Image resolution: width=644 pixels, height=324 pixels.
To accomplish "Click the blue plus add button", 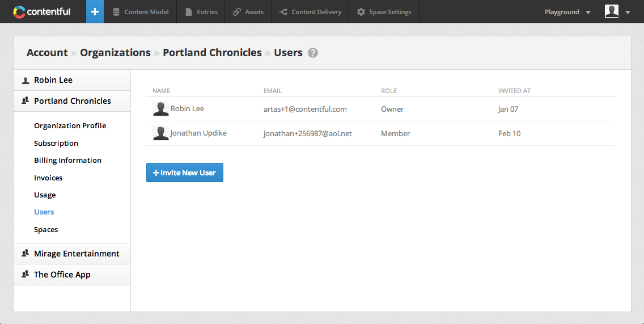I will (x=95, y=11).
